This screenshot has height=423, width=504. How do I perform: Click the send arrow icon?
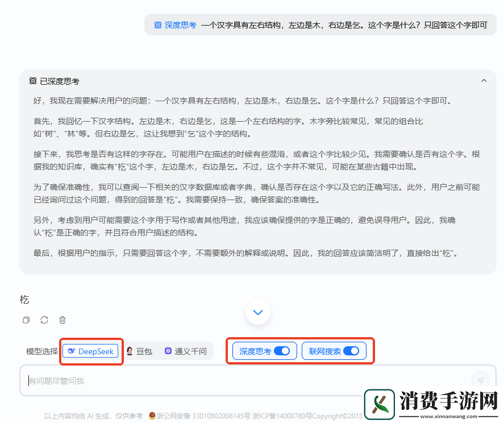(x=480, y=380)
